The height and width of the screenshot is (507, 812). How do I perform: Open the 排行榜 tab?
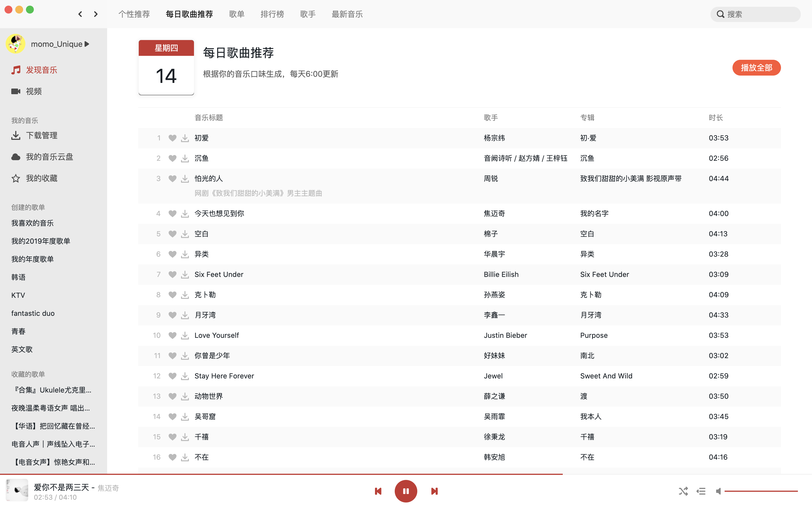pos(272,14)
